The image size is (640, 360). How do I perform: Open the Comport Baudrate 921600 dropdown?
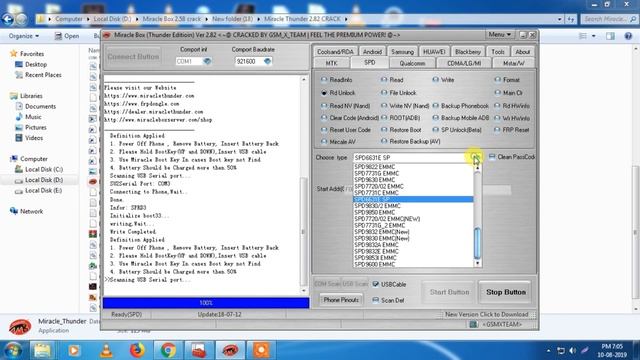(x=267, y=61)
